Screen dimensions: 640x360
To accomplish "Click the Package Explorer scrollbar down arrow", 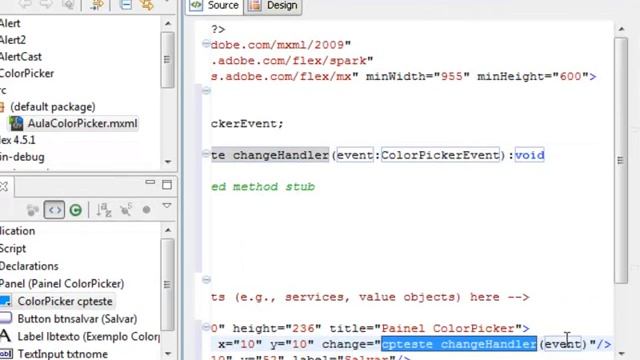I will coord(168,162).
